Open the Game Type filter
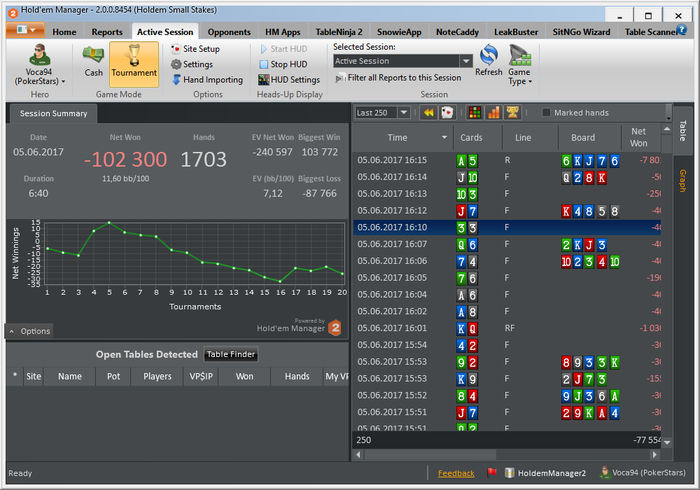 pyautogui.click(x=520, y=65)
